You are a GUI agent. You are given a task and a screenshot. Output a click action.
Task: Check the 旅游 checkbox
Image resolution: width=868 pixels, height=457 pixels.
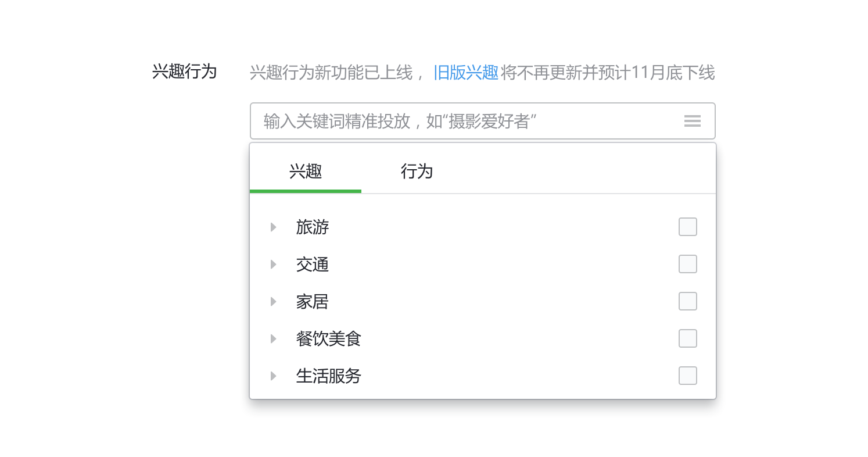(688, 227)
